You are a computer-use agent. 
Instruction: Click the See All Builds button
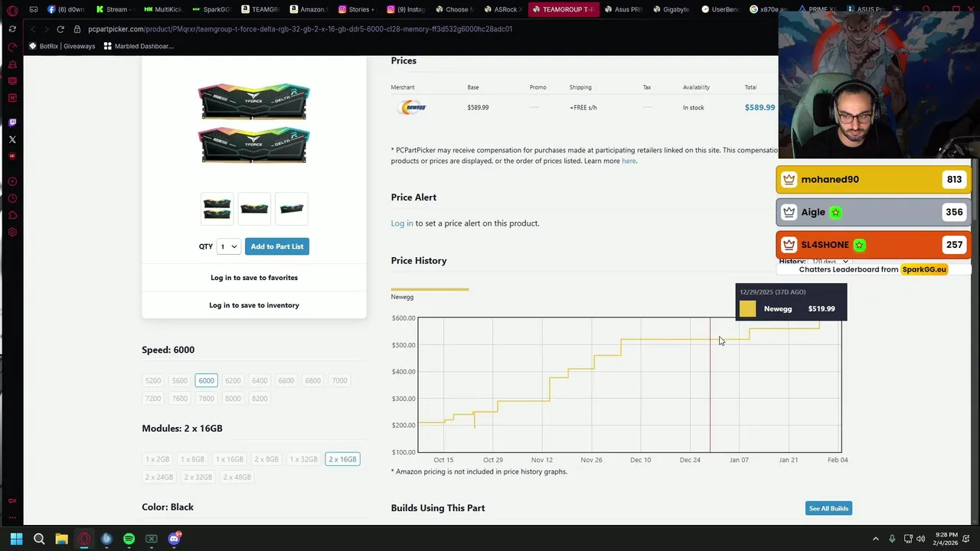coord(828,508)
